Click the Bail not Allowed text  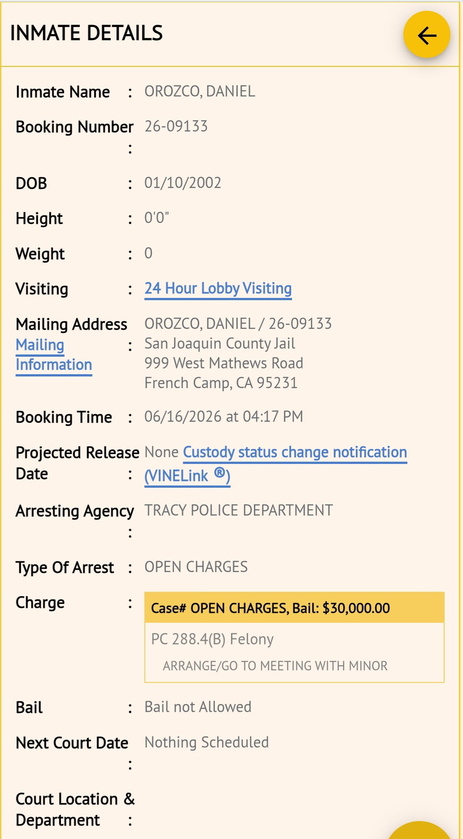(x=198, y=707)
